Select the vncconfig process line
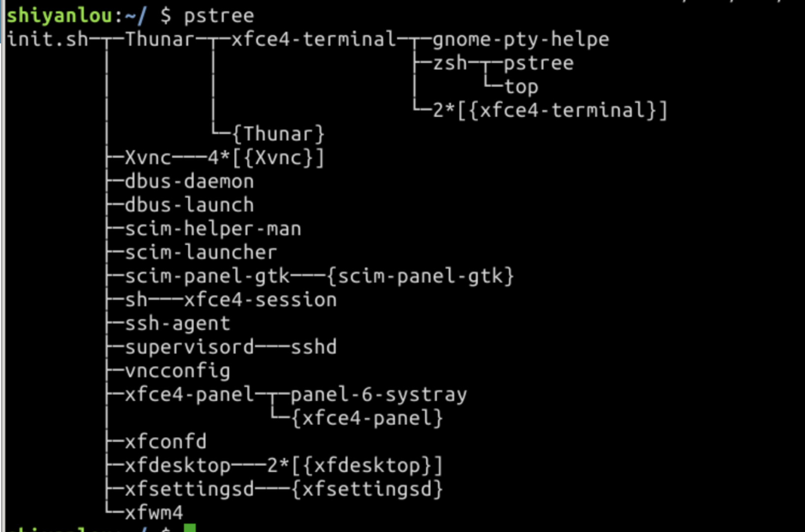The image size is (805, 532). coord(177,371)
